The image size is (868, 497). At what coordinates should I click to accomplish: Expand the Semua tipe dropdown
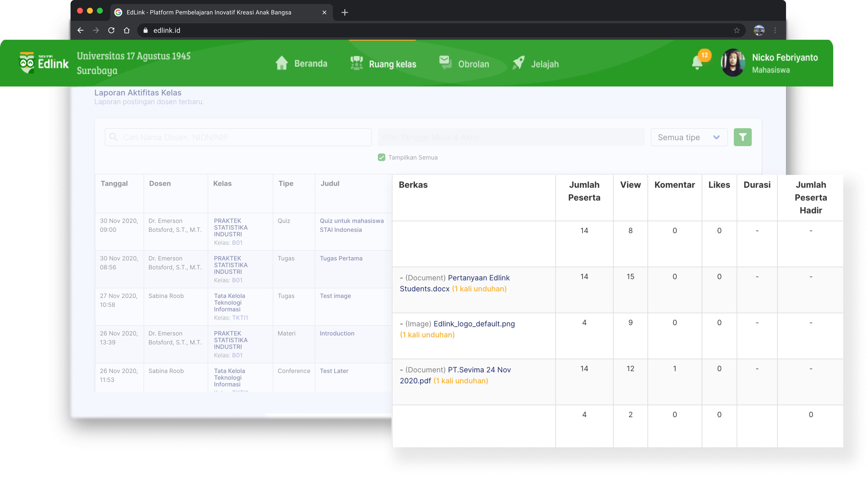coord(689,137)
